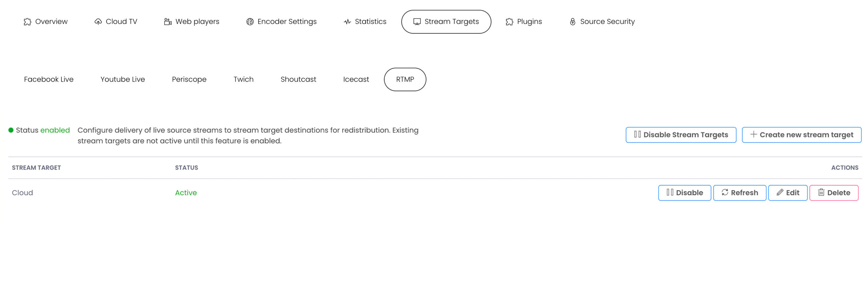Create a new stream target
The image size is (868, 299).
pos(801,135)
